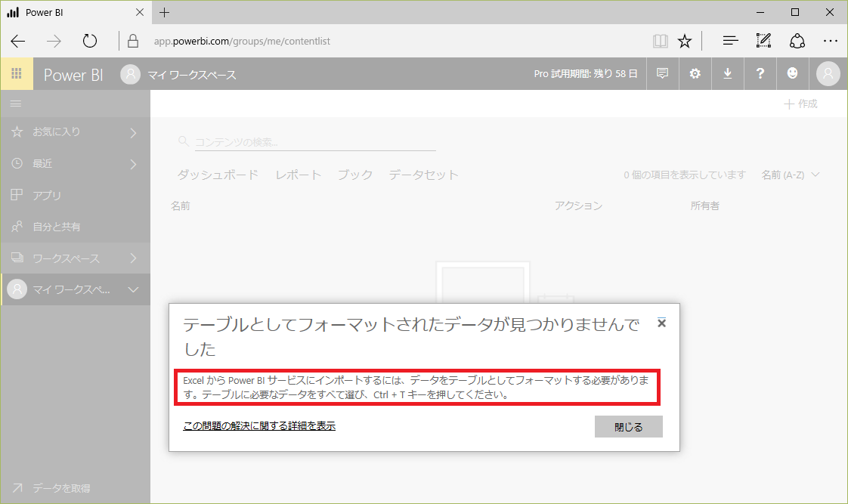The width and height of the screenshot is (848, 504).
Task: Click the アクション column header
Action: point(578,206)
